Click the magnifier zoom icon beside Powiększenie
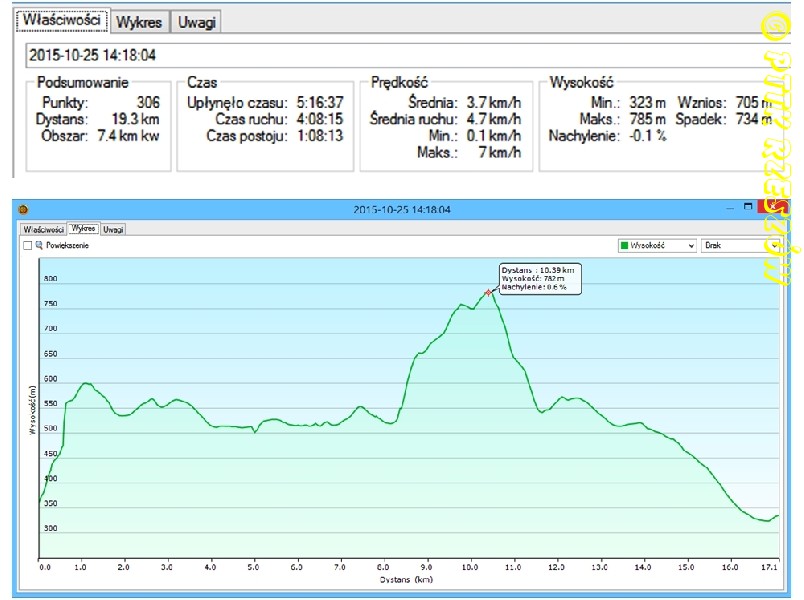The width and height of the screenshot is (804, 600). pos(39,245)
